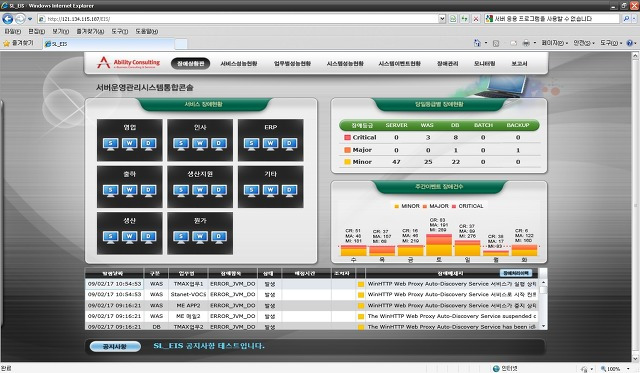640x373 pixels.
Task: Click the SL_EIS browser tab
Action: (x=108, y=44)
